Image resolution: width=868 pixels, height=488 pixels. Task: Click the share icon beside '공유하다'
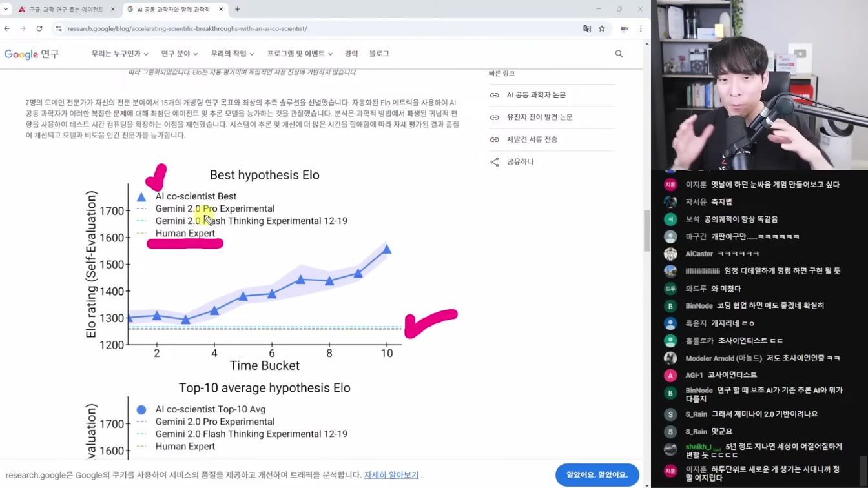[x=495, y=162]
